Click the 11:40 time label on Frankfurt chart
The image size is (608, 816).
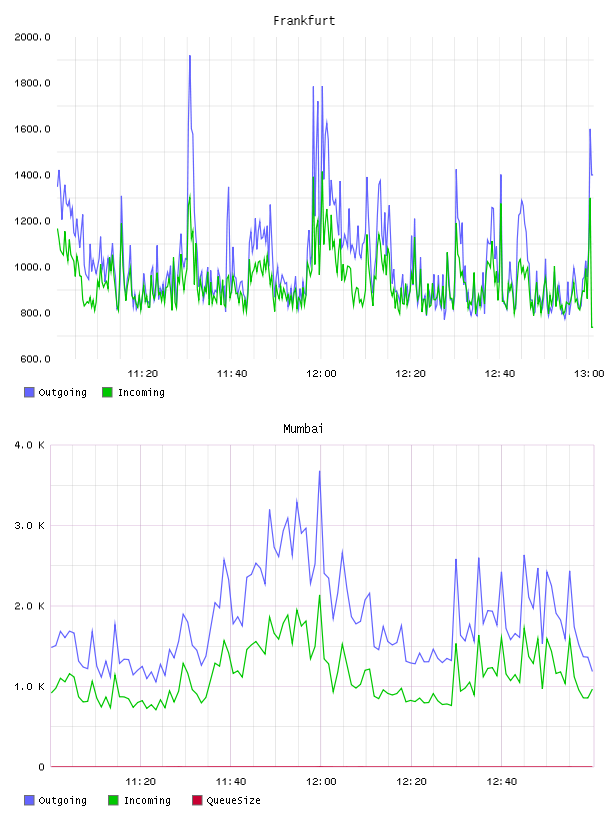click(x=232, y=374)
